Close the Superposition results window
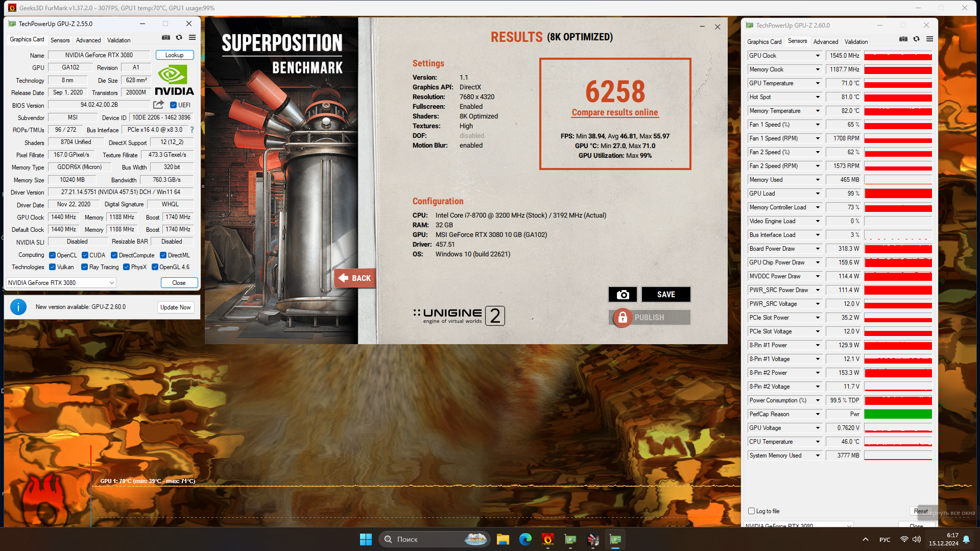 click(718, 27)
